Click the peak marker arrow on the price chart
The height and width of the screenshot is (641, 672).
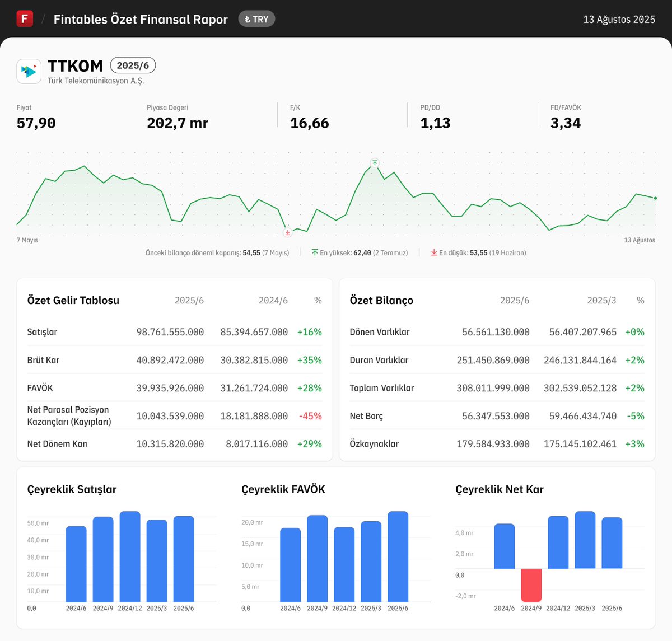pos(374,163)
